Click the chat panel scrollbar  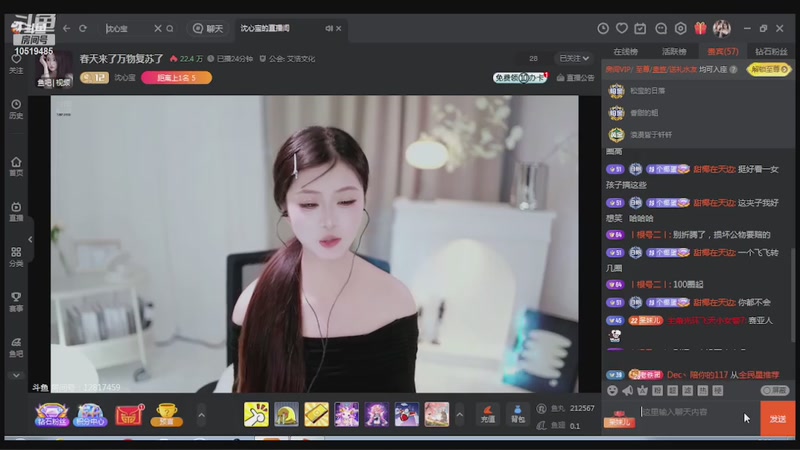click(793, 293)
